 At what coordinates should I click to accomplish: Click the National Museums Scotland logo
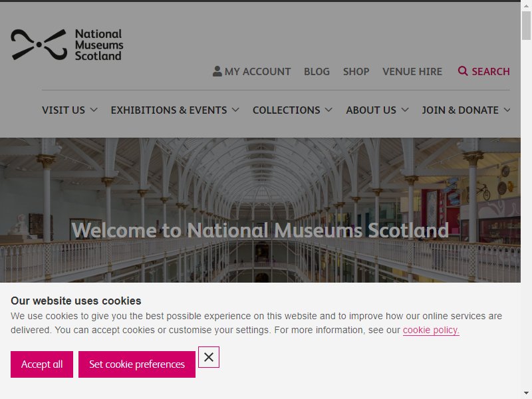(67, 45)
